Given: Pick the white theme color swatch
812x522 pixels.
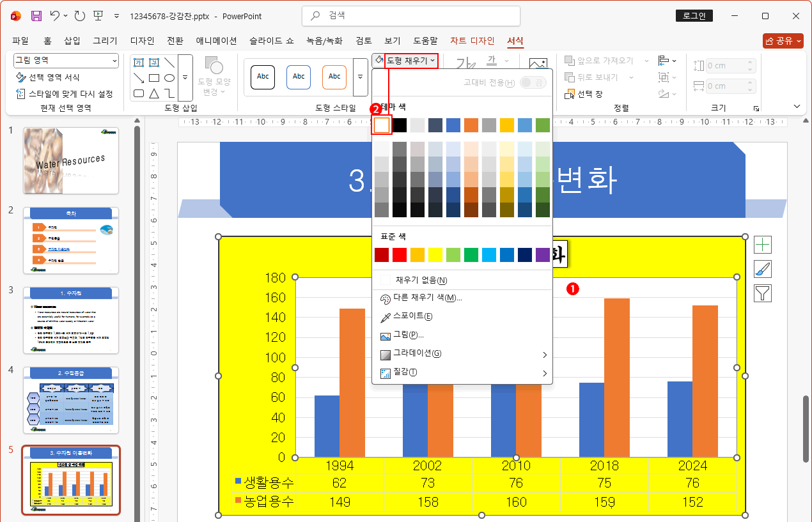Looking at the screenshot, I should click(x=382, y=125).
